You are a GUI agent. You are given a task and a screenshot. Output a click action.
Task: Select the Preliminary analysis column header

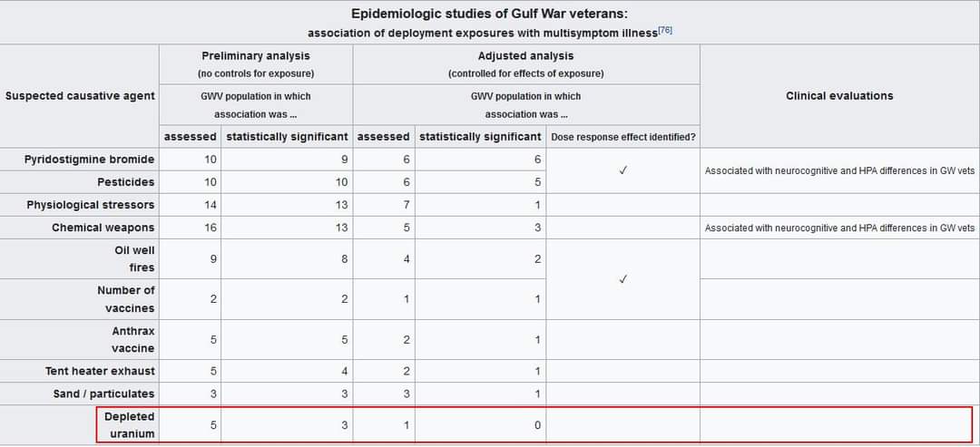[x=256, y=56]
